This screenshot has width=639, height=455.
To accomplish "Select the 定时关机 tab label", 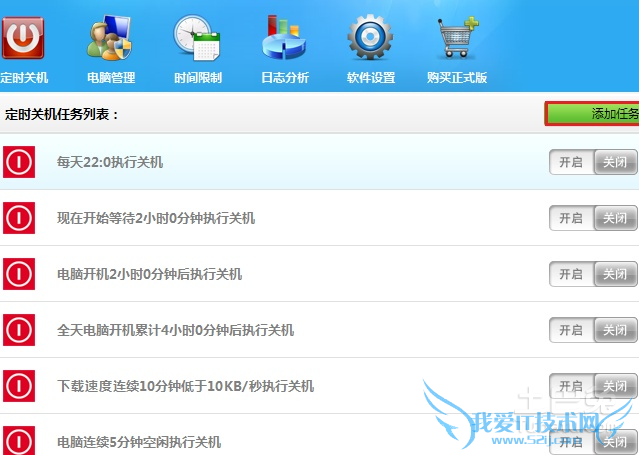I will (24, 77).
